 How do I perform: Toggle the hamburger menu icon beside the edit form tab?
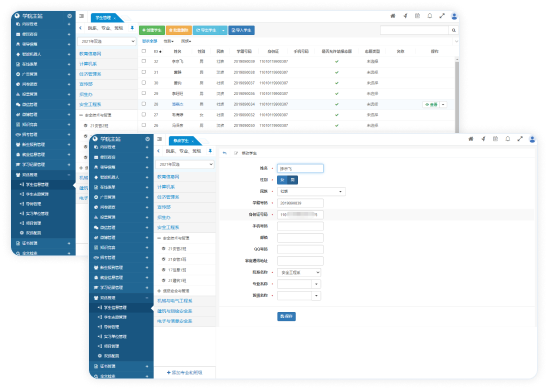(159, 139)
